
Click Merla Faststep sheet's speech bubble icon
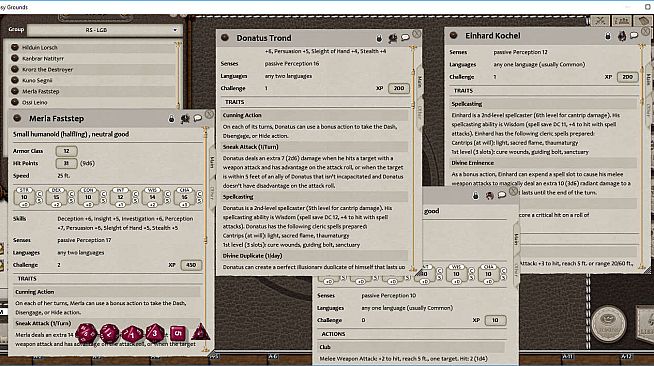pyautogui.click(x=198, y=118)
